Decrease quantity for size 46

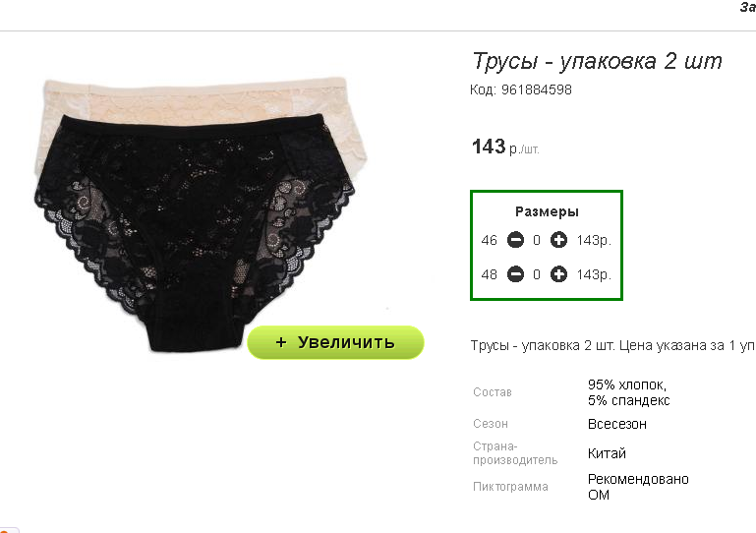tap(515, 240)
